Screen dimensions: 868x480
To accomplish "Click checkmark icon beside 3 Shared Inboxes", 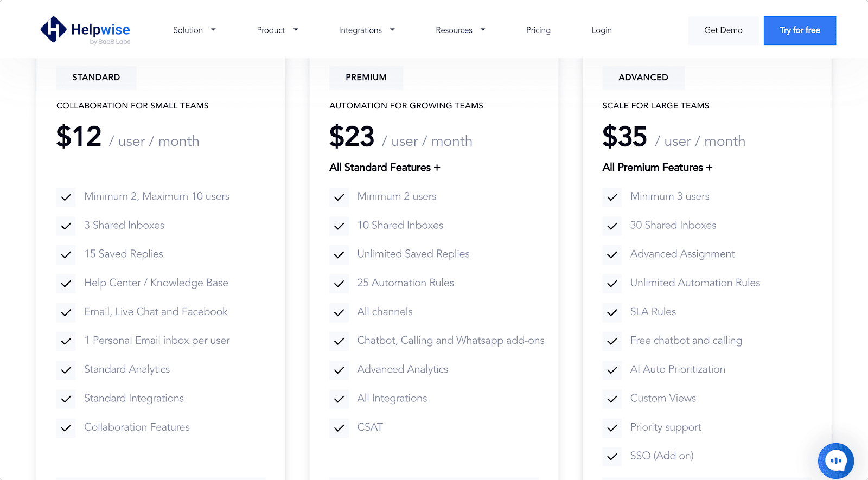I will pyautogui.click(x=66, y=226).
